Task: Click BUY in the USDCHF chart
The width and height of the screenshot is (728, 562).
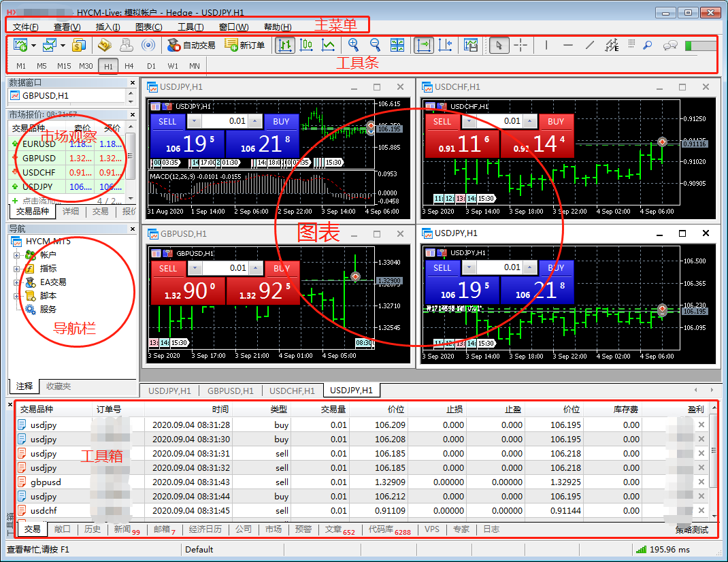Action: coord(556,122)
